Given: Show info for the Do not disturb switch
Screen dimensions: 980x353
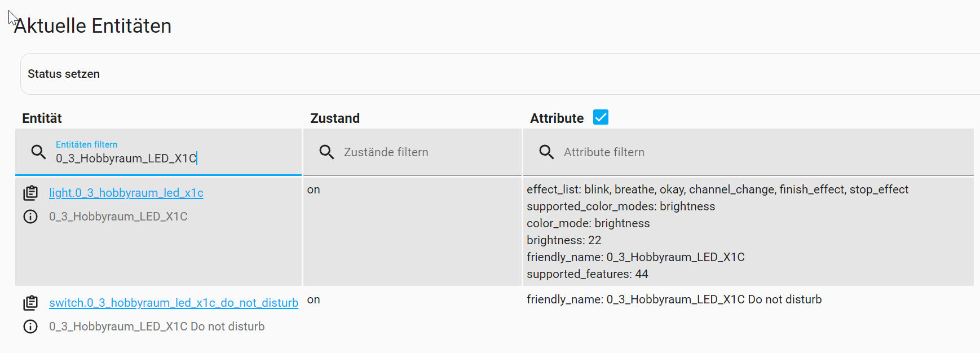Looking at the screenshot, I should 30,326.
